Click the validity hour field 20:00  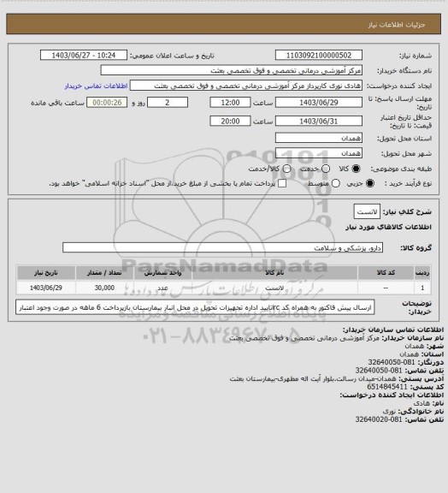click(230, 121)
